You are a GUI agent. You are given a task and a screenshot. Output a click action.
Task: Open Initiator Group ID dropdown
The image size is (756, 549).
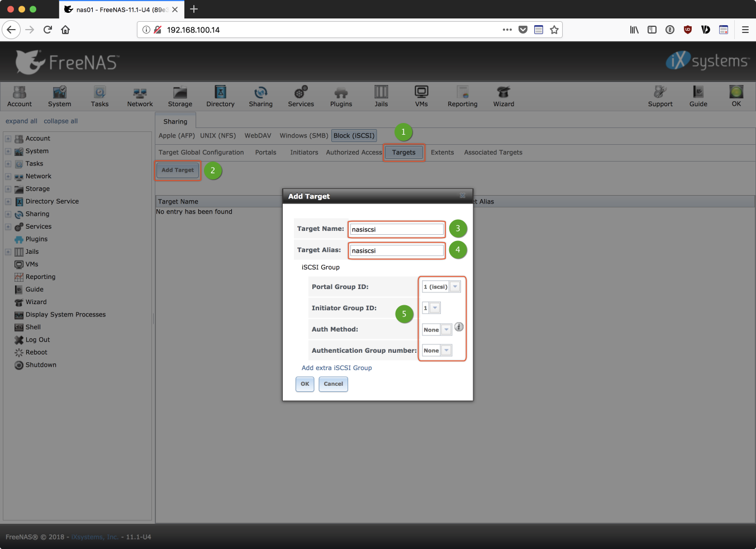(x=435, y=308)
